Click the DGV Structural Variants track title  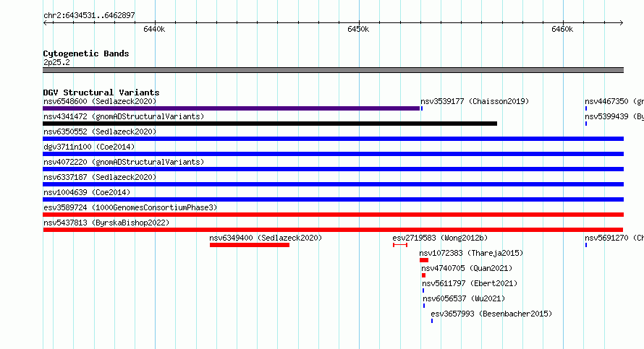101,92
